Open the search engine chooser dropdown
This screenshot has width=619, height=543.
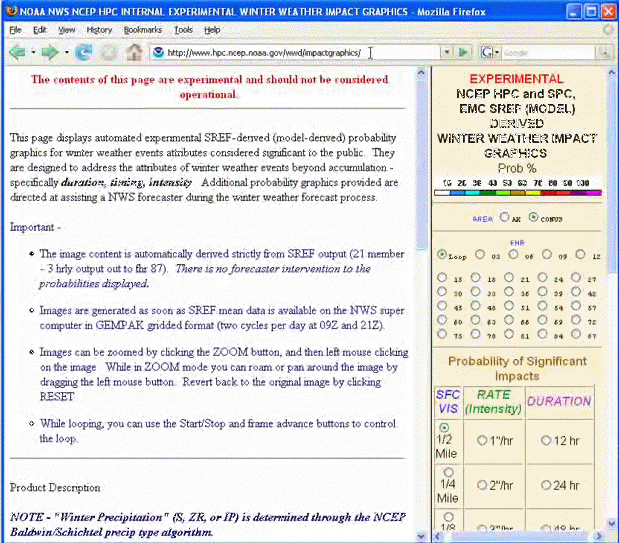[x=497, y=52]
